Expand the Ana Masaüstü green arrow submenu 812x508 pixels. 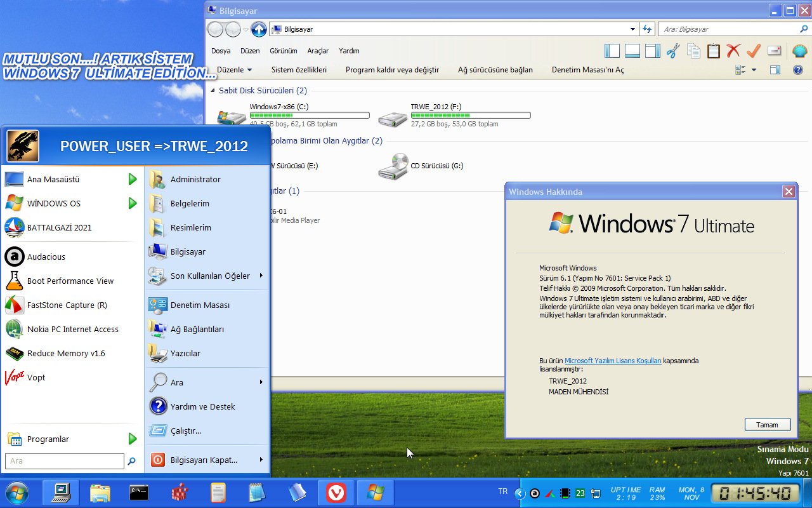(x=133, y=180)
